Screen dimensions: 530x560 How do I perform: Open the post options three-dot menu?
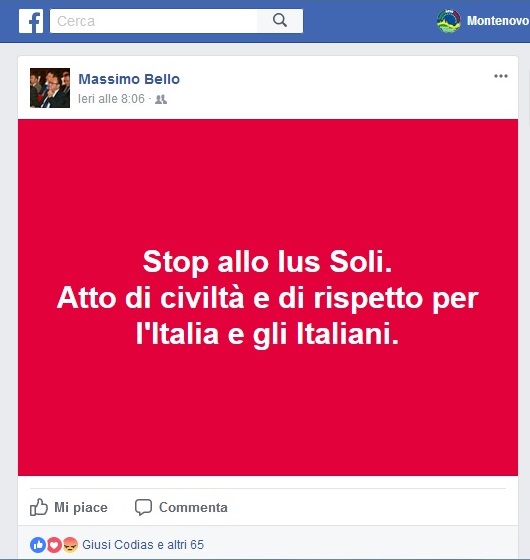501,76
